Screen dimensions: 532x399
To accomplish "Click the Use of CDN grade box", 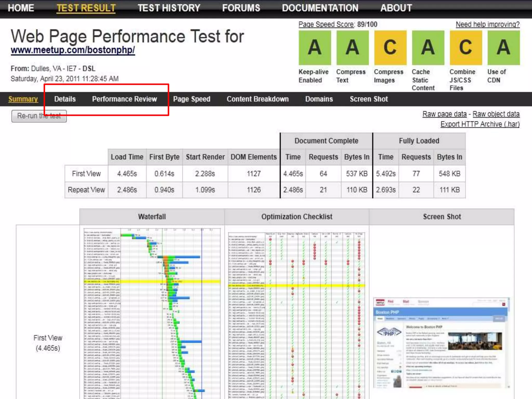I will pyautogui.click(x=503, y=48).
